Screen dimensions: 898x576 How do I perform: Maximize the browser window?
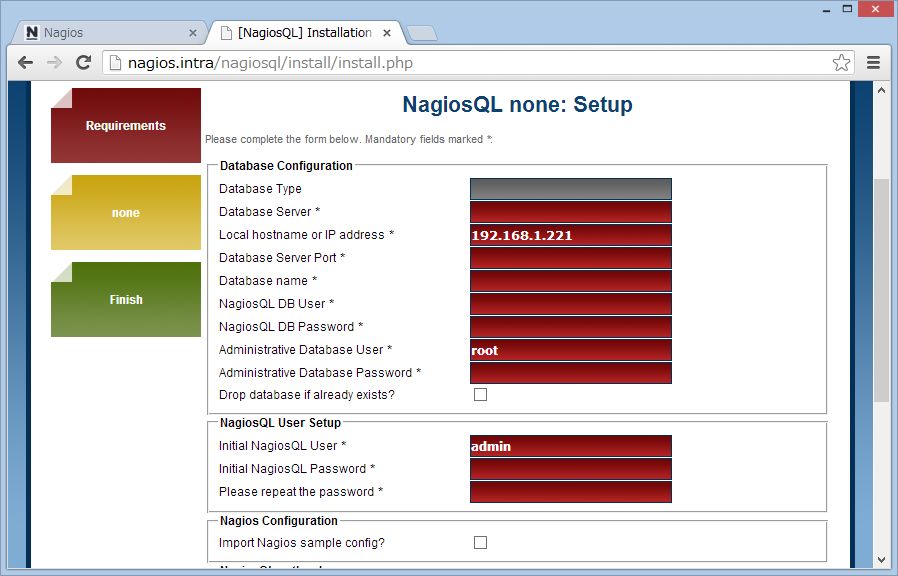click(848, 9)
